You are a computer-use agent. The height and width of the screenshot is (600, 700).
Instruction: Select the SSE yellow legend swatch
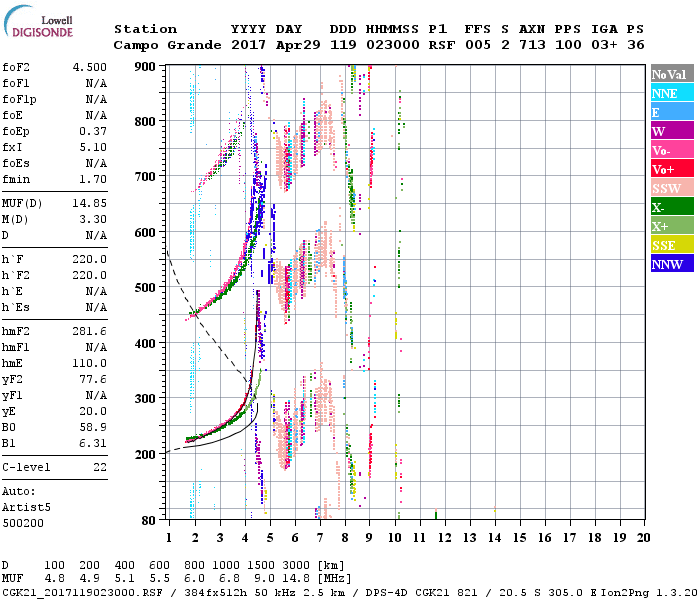click(672, 245)
